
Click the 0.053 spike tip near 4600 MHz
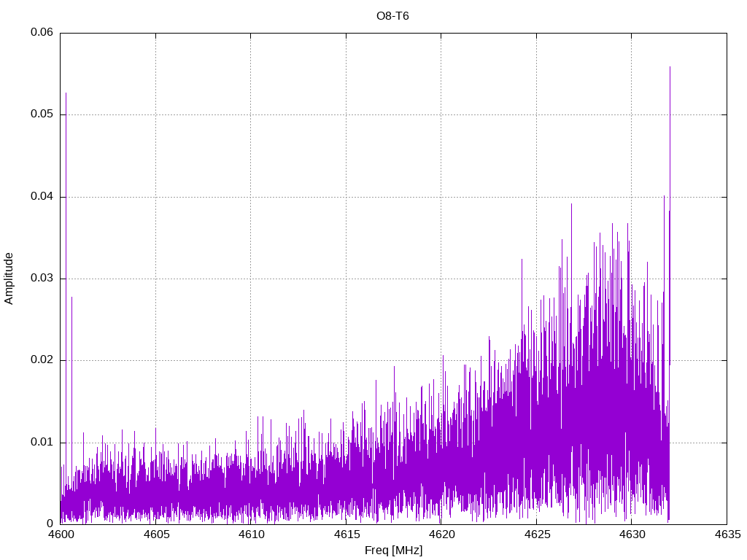[66, 93]
